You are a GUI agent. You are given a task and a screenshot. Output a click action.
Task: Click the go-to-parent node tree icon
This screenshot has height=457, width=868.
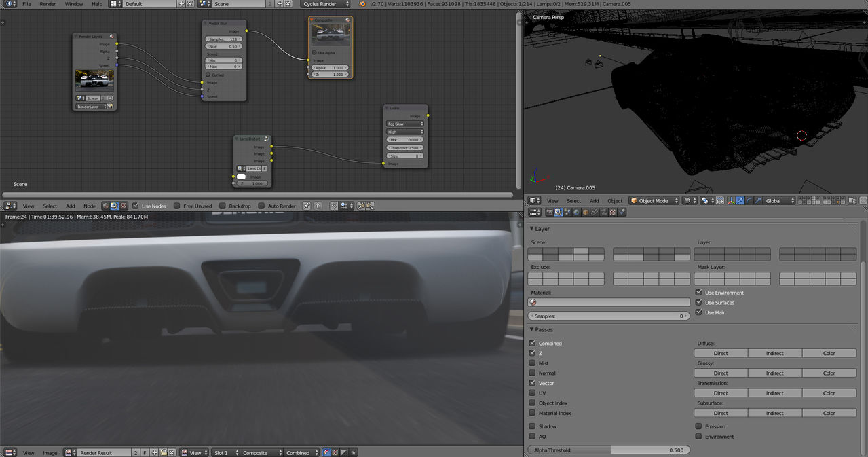[x=318, y=206]
